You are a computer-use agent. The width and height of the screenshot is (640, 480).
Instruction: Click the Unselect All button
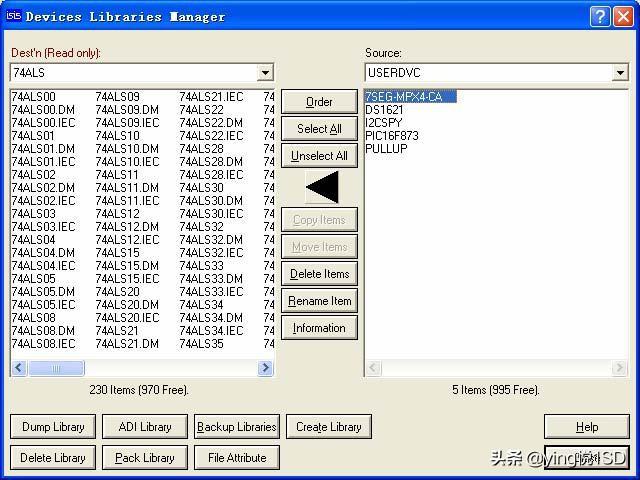click(x=319, y=156)
